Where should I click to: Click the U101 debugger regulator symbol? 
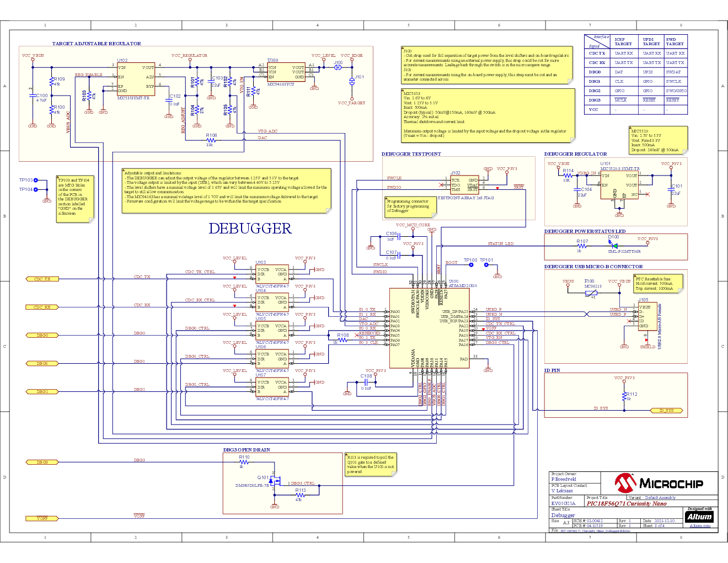(x=619, y=184)
